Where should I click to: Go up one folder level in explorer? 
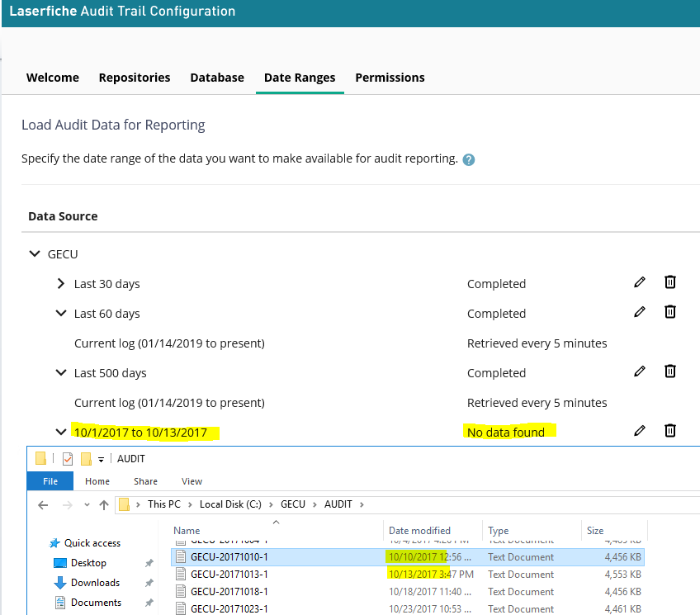pyautogui.click(x=104, y=505)
